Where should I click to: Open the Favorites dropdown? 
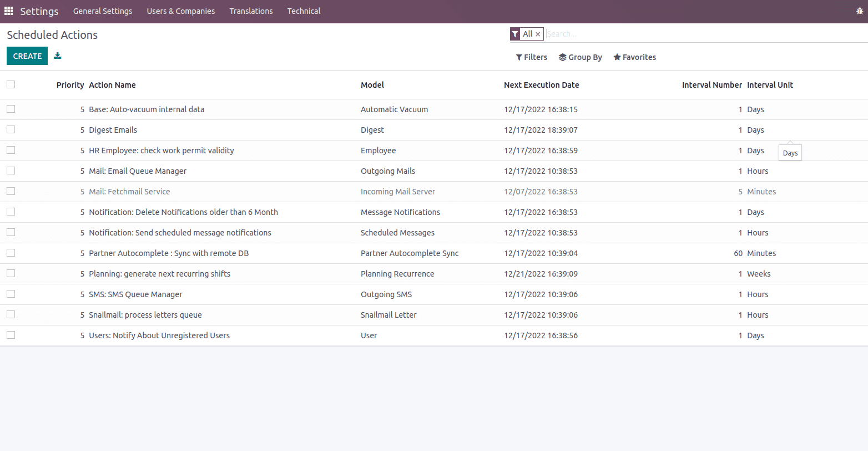point(635,57)
